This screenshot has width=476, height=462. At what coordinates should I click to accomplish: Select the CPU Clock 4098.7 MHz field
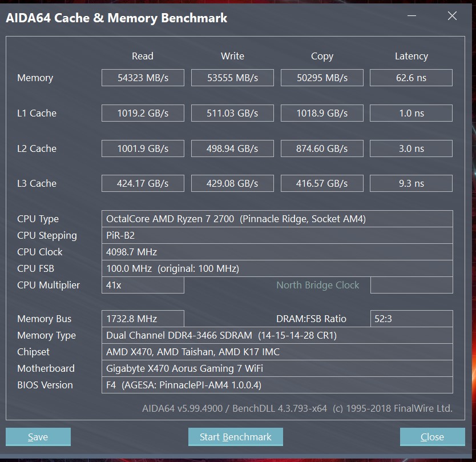click(x=277, y=252)
